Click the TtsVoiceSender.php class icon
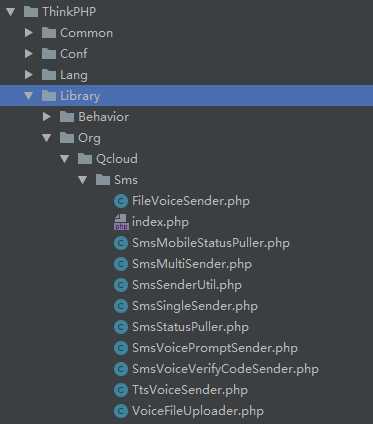The height and width of the screenshot is (424, 373). click(121, 390)
